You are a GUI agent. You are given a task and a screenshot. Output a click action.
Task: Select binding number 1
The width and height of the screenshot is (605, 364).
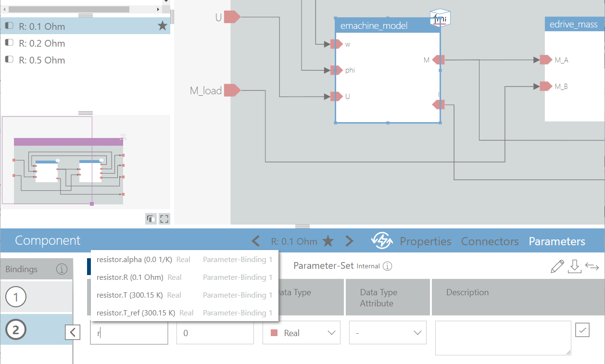pos(16,298)
